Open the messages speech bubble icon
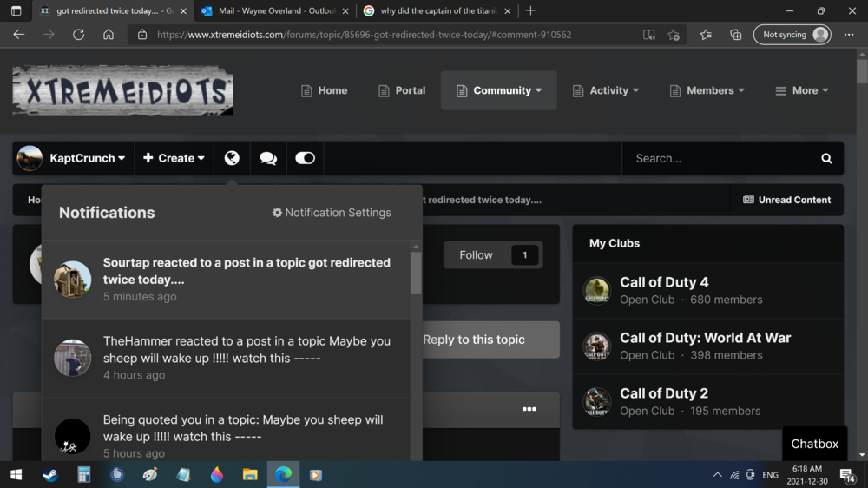Image resolution: width=868 pixels, height=488 pixels. tap(268, 158)
